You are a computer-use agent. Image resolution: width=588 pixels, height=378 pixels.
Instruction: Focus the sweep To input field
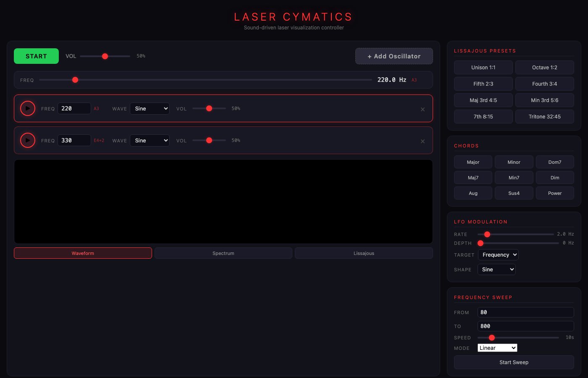click(x=526, y=326)
